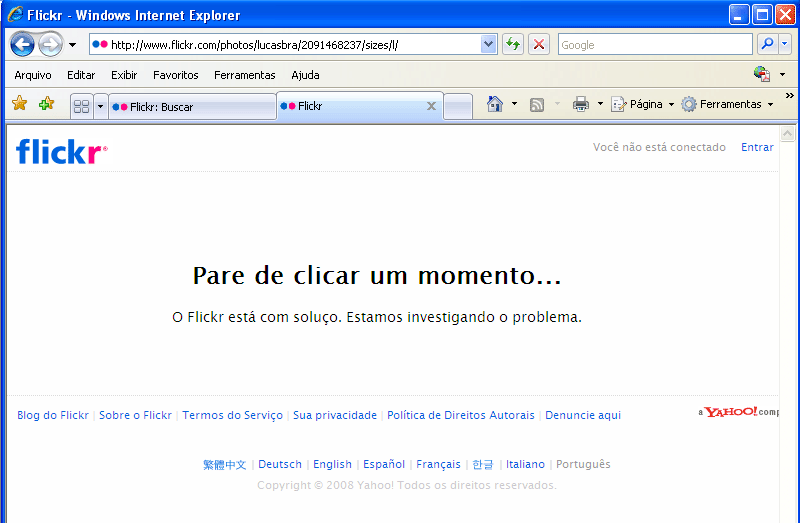
Task: Open Política de Direitos Autorais link
Action: point(461,415)
